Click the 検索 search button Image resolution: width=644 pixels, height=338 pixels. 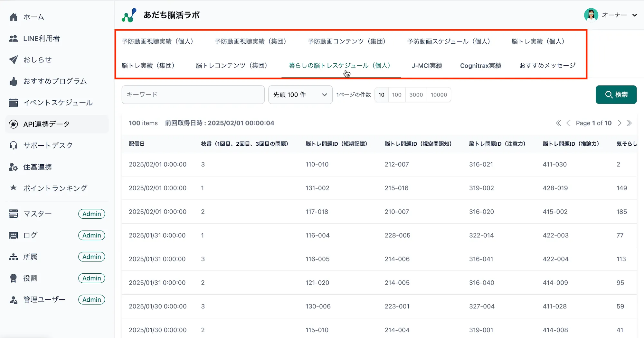(616, 95)
